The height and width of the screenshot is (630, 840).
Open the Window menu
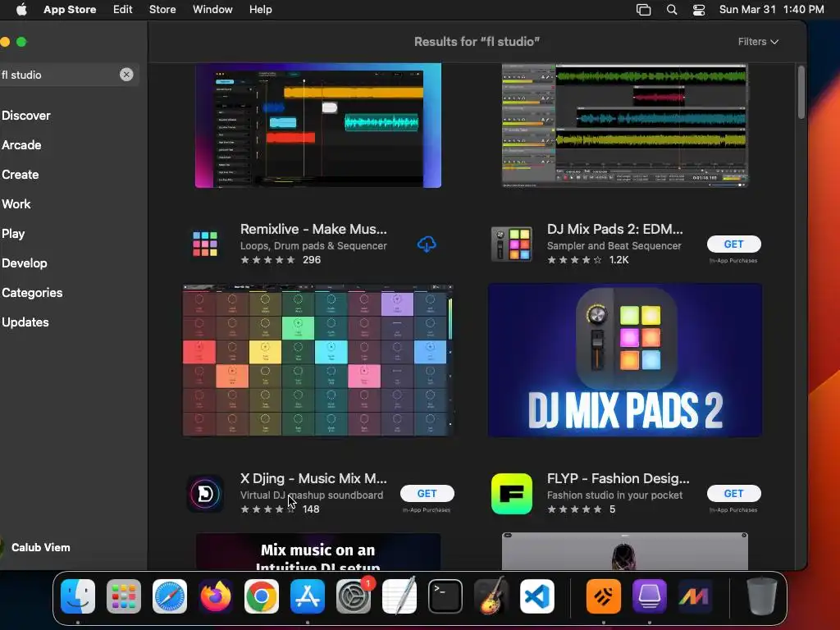[x=212, y=10]
